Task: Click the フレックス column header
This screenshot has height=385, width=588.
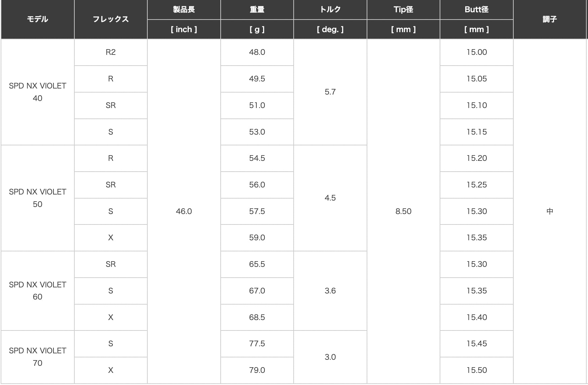Action: point(111,19)
